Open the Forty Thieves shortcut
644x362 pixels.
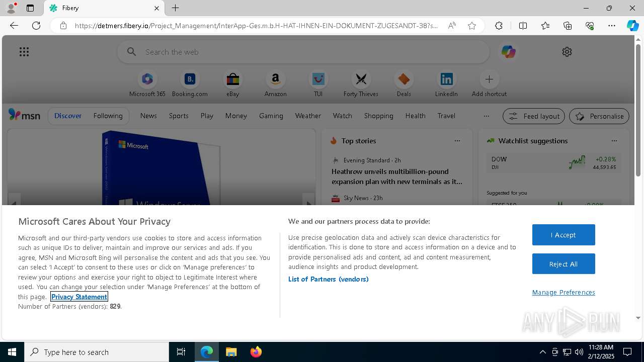361,83
